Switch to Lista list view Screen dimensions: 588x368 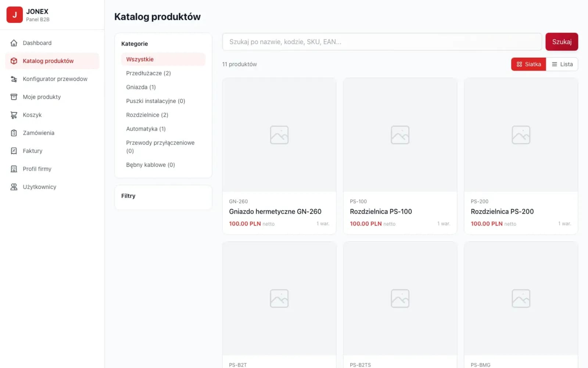[562, 64]
